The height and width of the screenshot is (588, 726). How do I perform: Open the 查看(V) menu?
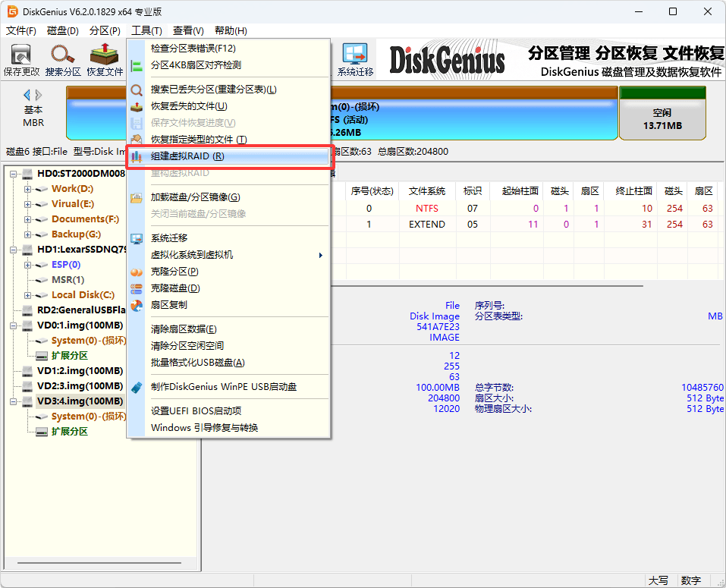[188, 30]
